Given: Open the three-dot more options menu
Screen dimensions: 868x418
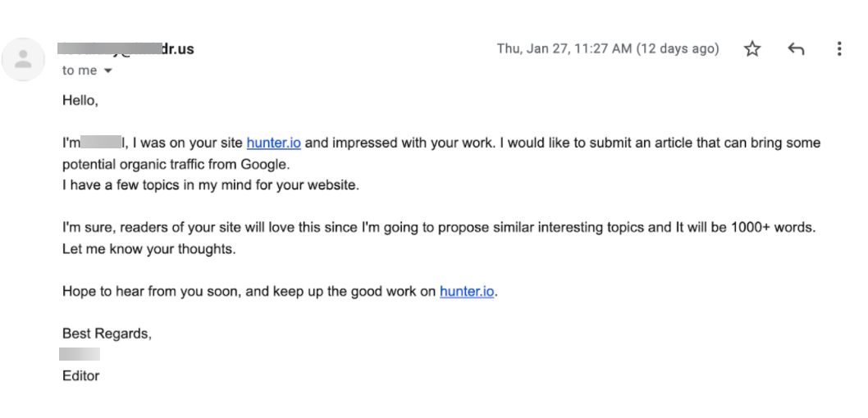Looking at the screenshot, I should (x=838, y=49).
